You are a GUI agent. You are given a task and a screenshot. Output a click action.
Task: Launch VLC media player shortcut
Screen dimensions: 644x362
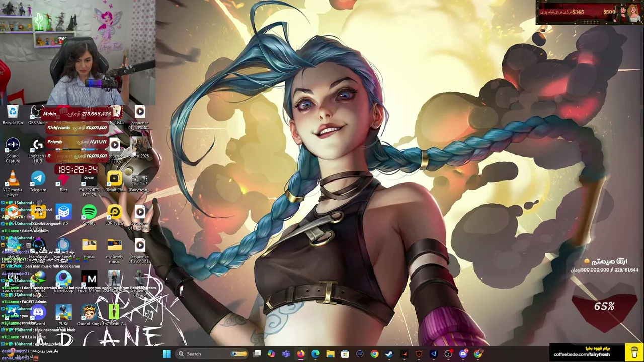point(13,184)
